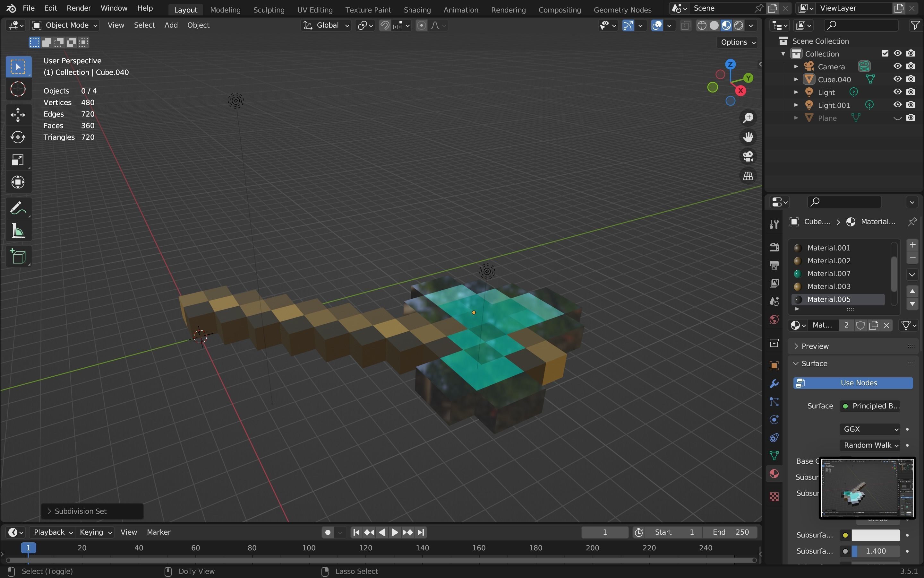Activate the Rotate tool
Viewport: 924px width, 578px height.
point(18,137)
